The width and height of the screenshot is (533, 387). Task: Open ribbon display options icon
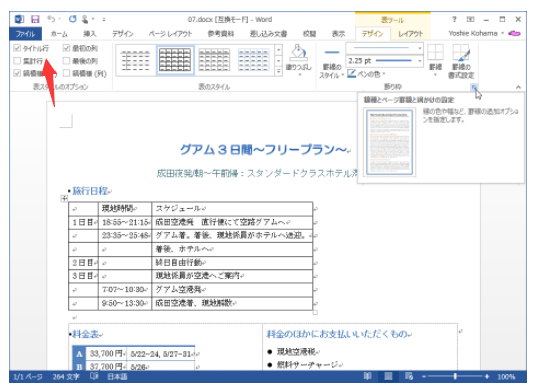click(x=470, y=19)
